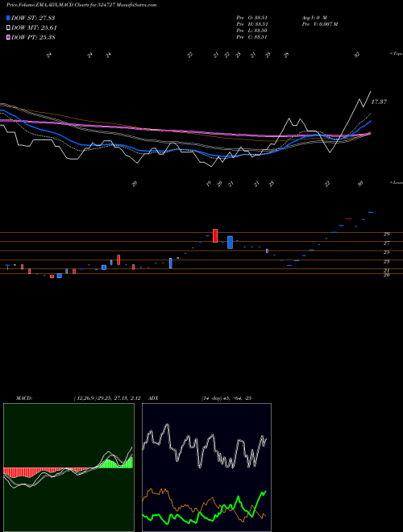The image size is (403, 532).
Task: Click the ADX '(14 day) 45, +64, -25' values
Action: coord(226,398)
